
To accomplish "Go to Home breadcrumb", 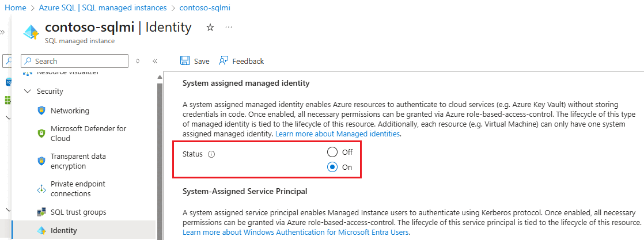I will 16,8.
